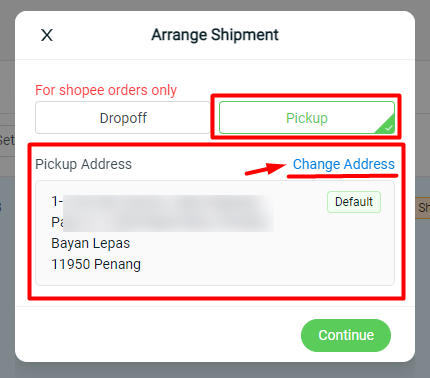Click the red 'For shopee orders only' note
This screenshot has height=378, width=430.
[106, 90]
